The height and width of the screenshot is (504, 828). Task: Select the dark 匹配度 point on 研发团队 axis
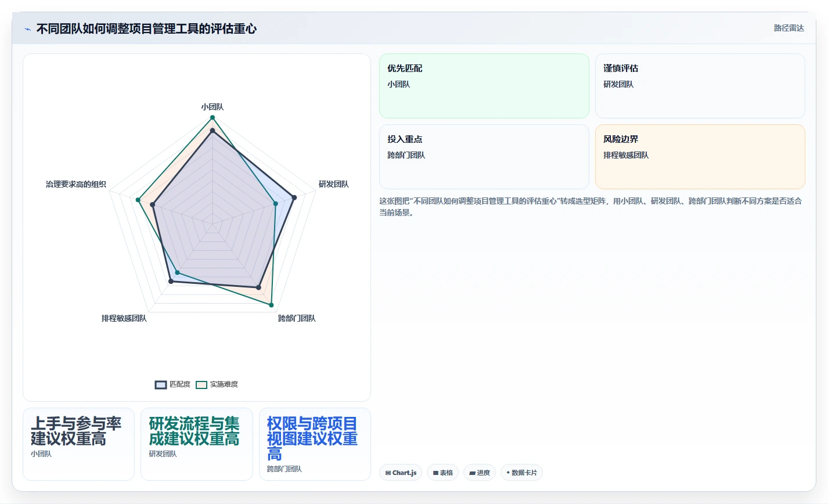pos(294,197)
